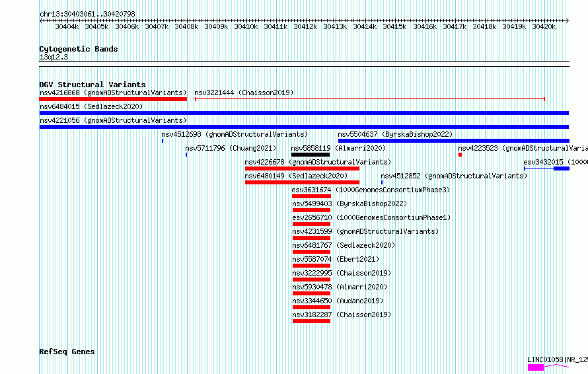Screen dimensions: 588x374
Task: Click nsv3182287 (Chaisson2019) label
Action: click(x=342, y=315)
